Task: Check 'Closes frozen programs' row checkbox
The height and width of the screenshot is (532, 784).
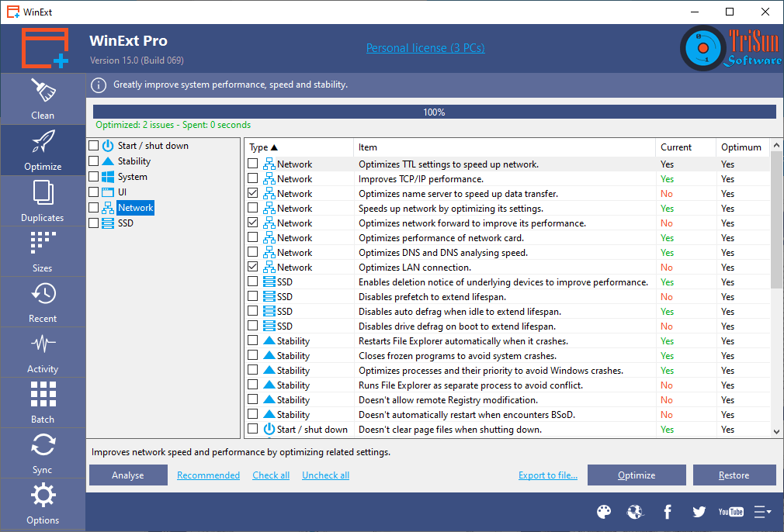Action: (x=253, y=355)
